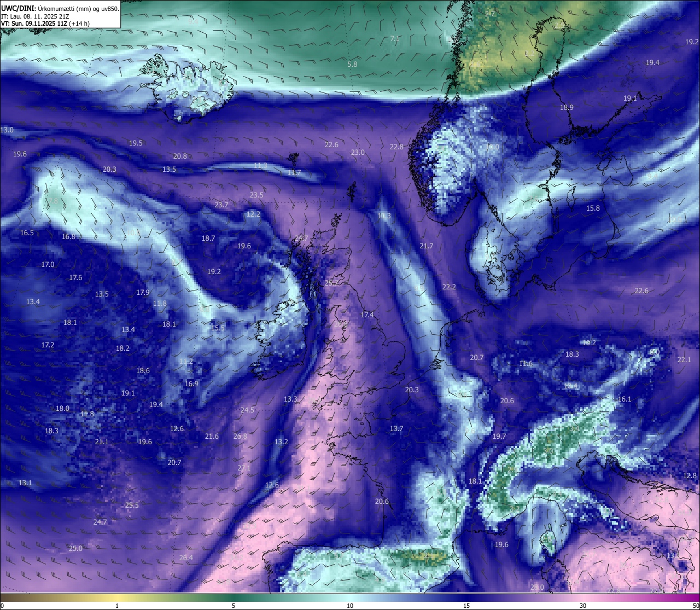Select the 17.9 value label
Viewport: 700px width, 610px height.
pos(143,292)
